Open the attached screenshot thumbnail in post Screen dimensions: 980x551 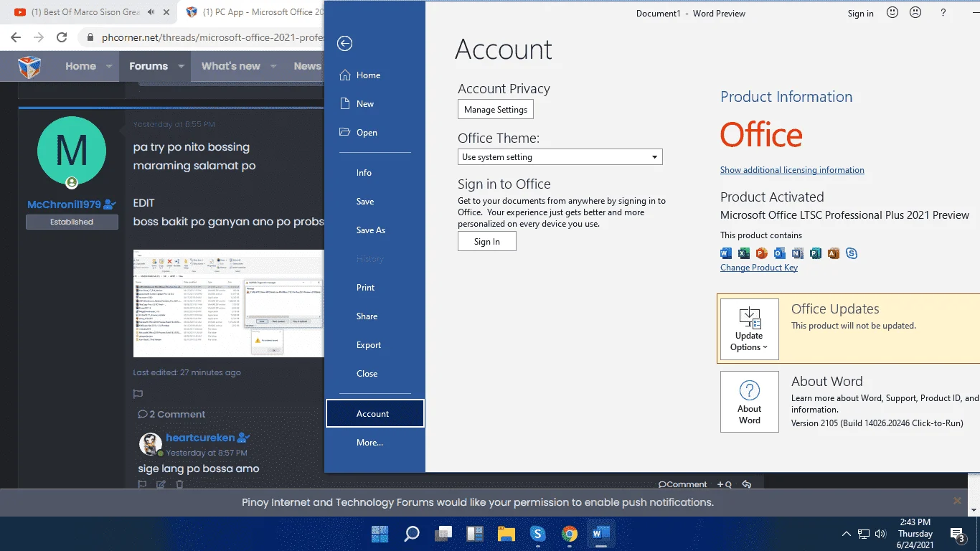tap(228, 303)
